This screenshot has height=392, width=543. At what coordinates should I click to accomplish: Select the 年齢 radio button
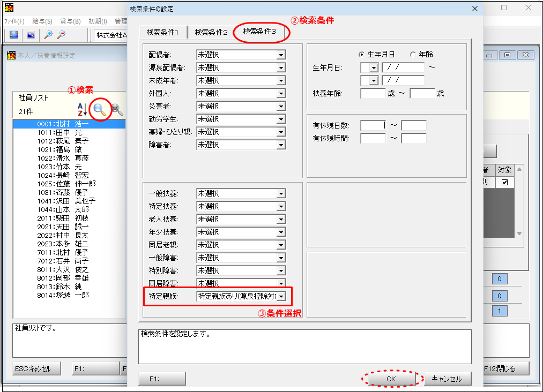point(413,55)
